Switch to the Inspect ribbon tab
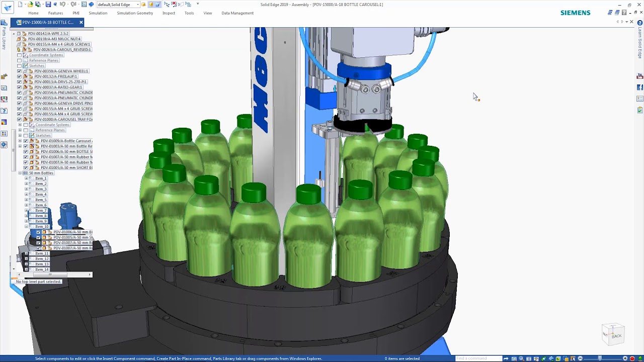Screen dimensions: 644x362 pos(169,13)
